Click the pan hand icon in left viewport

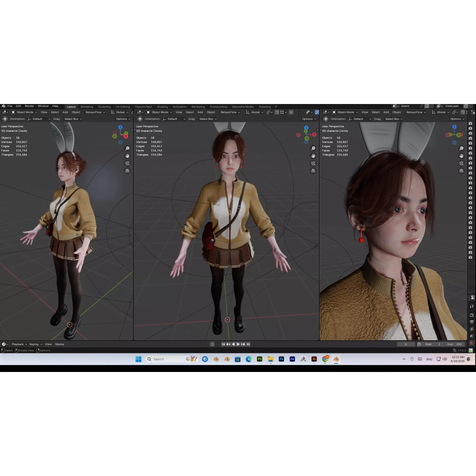(127, 156)
